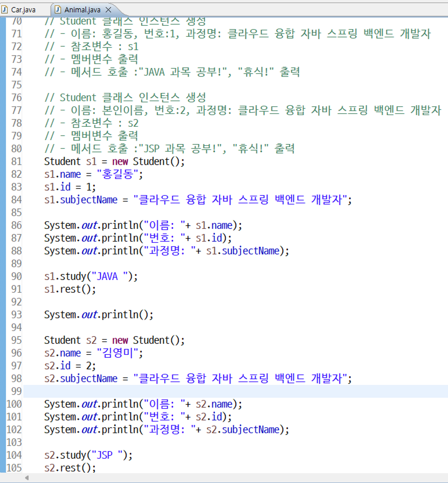
Task: Select the Animal.java editor tab
Action: pos(82,10)
